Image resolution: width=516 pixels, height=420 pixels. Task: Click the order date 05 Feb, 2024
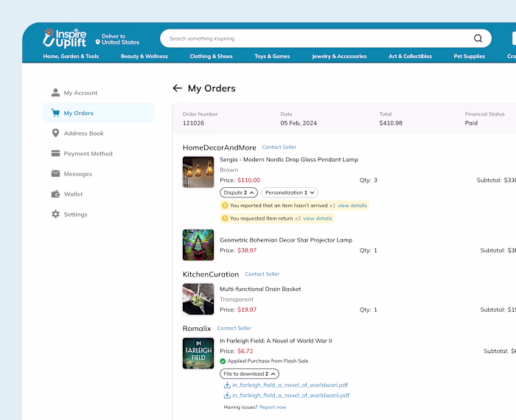[x=299, y=123]
